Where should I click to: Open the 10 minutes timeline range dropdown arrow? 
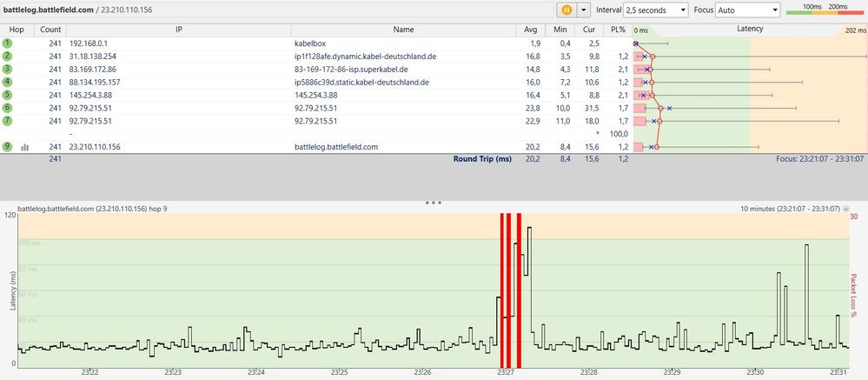845,209
